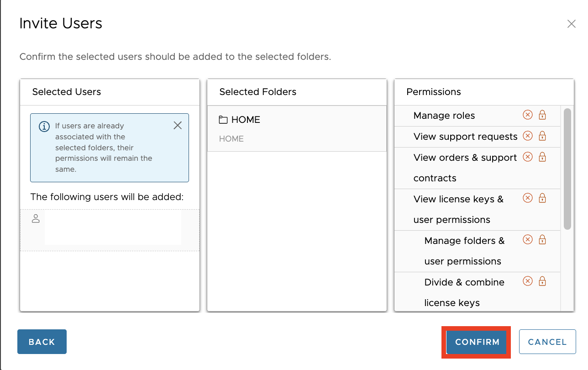Click lock icon for Divide & combine license keys
Viewport: 588px width, 370px height.
pos(542,281)
